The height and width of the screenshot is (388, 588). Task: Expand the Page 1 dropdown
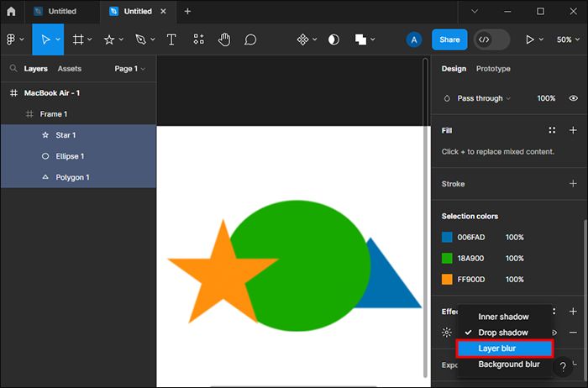point(130,69)
